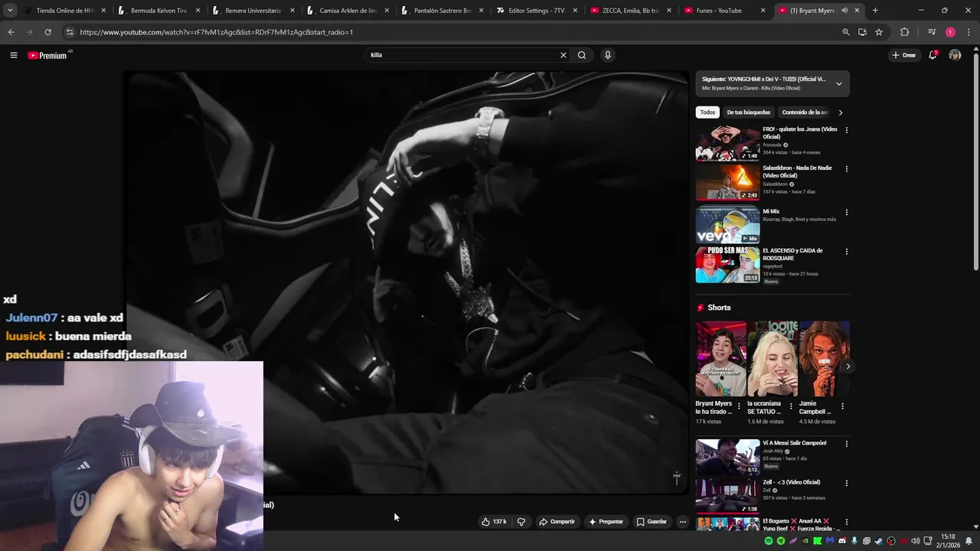Viewport: 980px width, 551px height.
Task: Select the Todos filter chip
Action: 707,112
